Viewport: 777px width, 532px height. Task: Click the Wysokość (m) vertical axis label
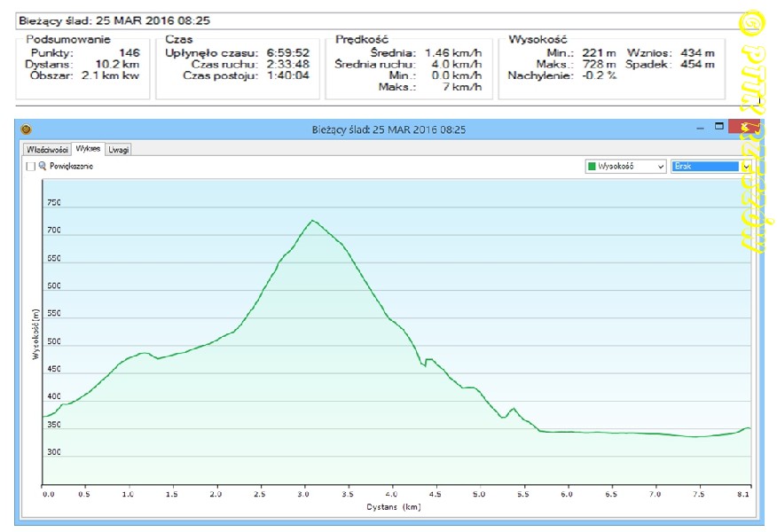tap(35, 332)
